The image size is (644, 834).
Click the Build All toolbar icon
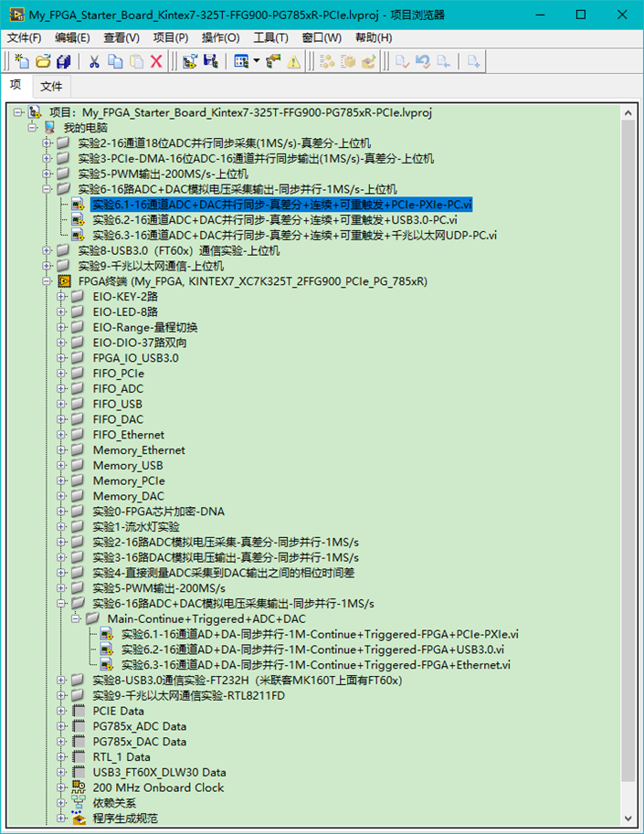[x=327, y=61]
